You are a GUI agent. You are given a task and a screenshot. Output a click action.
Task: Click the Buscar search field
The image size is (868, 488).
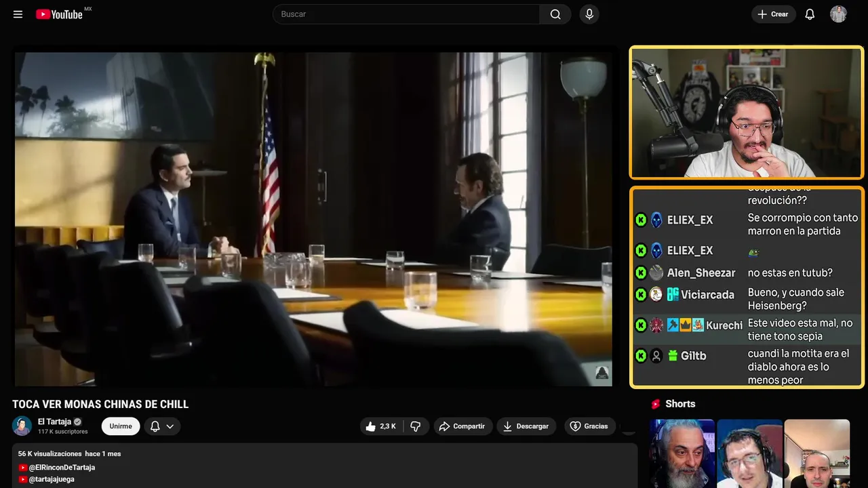coord(406,14)
